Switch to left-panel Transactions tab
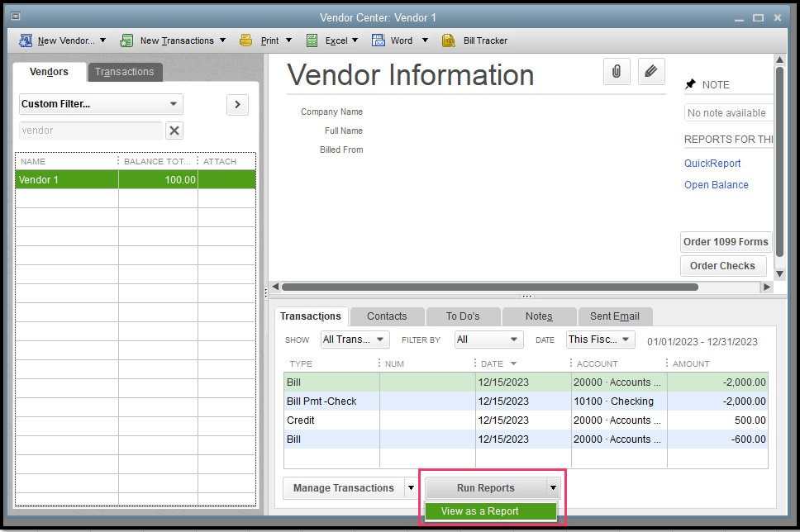Image resolution: width=800 pixels, height=532 pixels. [x=125, y=72]
